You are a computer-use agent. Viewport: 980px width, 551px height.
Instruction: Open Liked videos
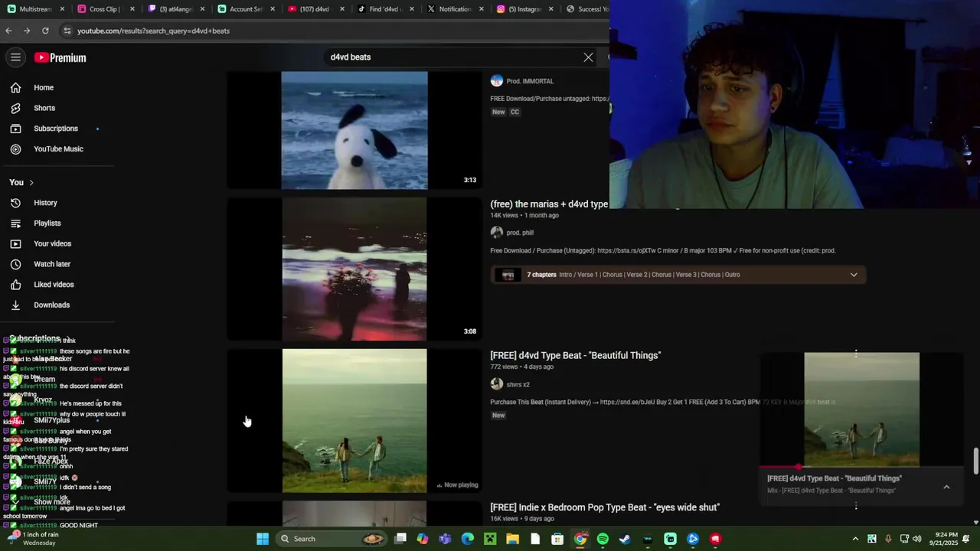54,285
